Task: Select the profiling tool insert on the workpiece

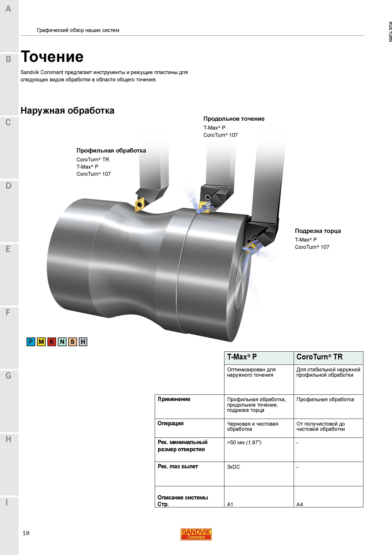Action: [139, 205]
